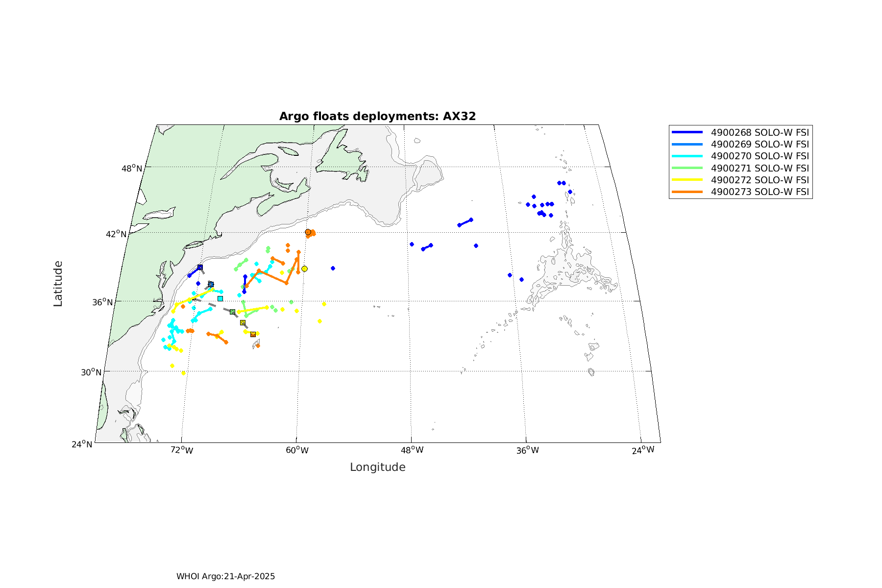Click the chart title 'Argo floats deployments: AX32'
The image size is (882, 588).
[x=377, y=117]
